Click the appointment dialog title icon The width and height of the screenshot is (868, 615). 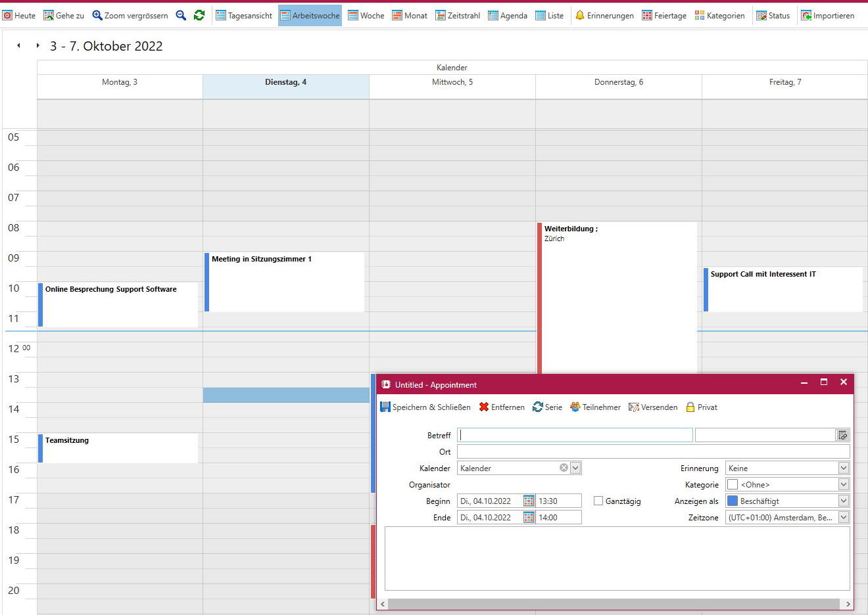(386, 384)
